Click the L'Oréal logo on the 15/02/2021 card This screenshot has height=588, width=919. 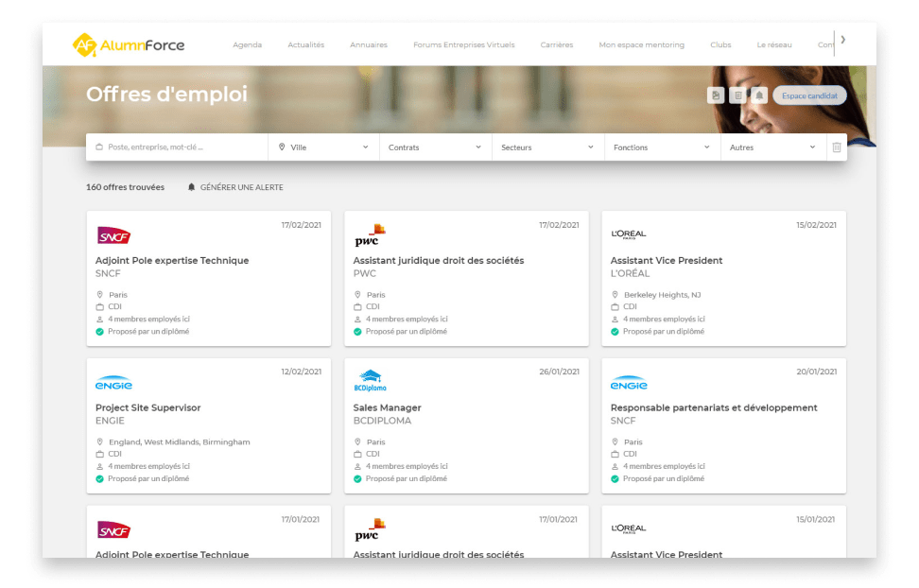629,233
